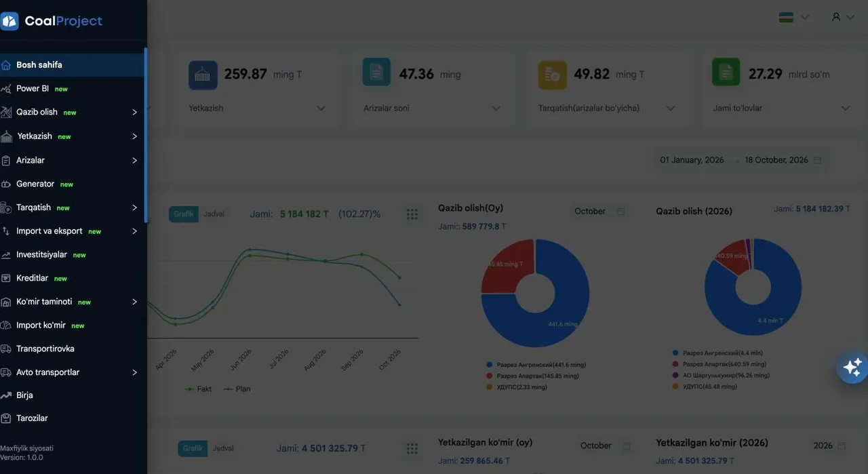Toggle Fakt series in chart legend

(x=199, y=389)
